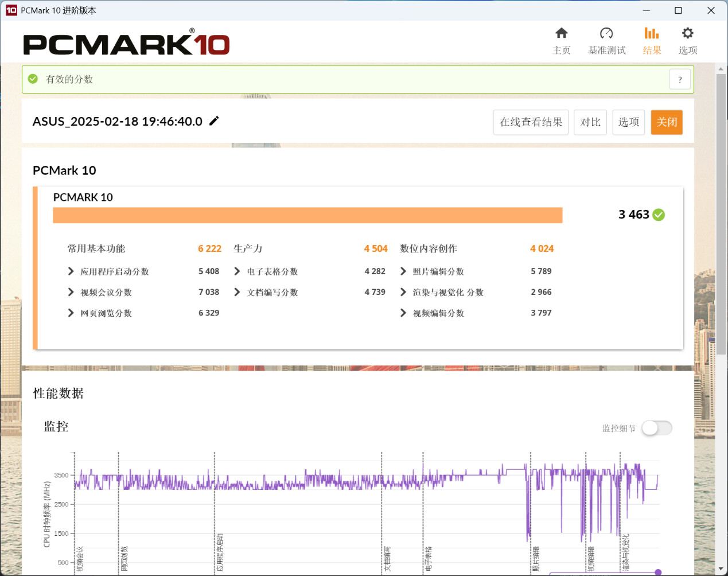Image resolution: width=728 pixels, height=576 pixels.
Task: Click the orange PCMark 10 score bar
Action: (x=307, y=215)
